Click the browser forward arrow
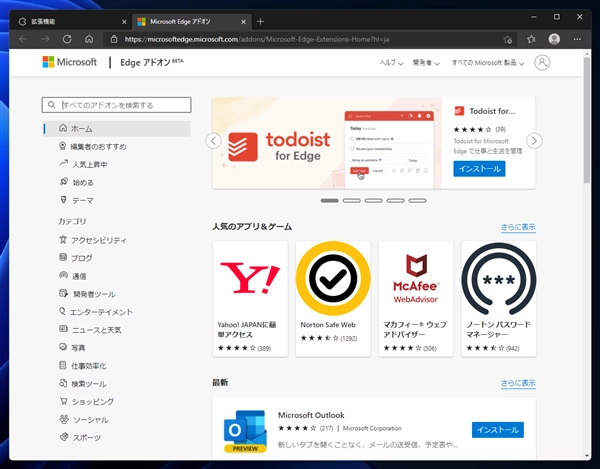This screenshot has height=469, width=600. pos(45,39)
